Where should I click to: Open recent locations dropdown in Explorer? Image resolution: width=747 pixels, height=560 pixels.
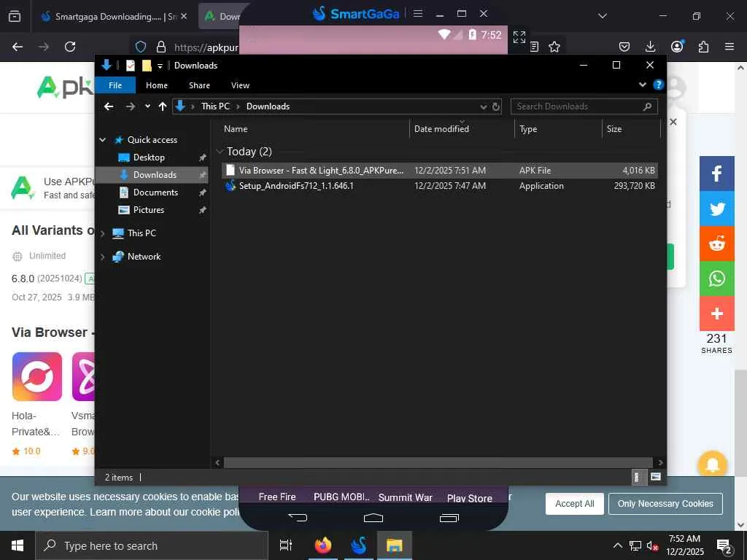pyautogui.click(x=147, y=106)
